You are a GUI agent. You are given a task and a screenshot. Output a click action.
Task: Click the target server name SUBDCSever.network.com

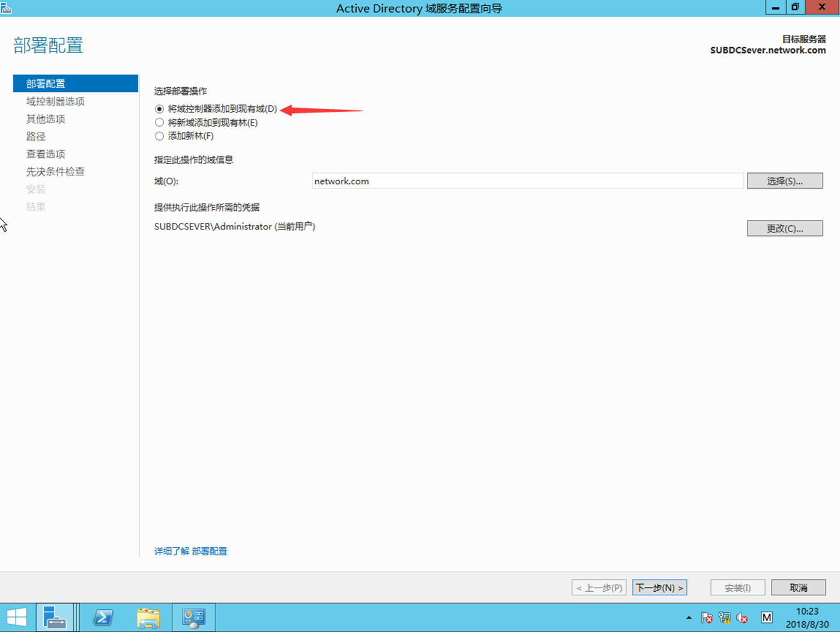[768, 50]
